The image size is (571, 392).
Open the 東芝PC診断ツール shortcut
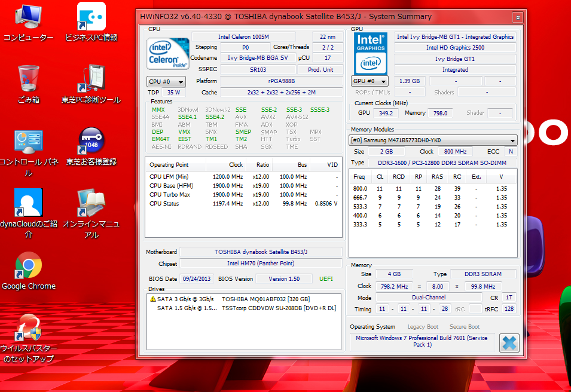click(x=91, y=84)
